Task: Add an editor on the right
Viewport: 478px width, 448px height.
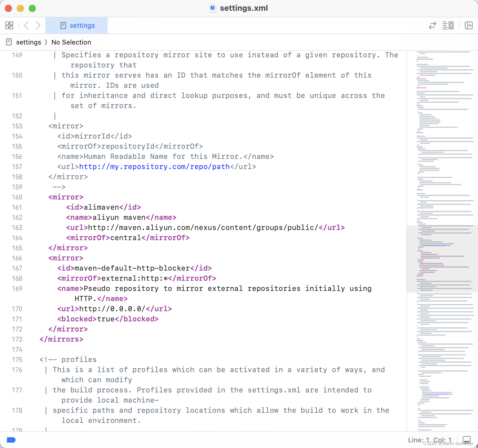Action: pos(469,25)
